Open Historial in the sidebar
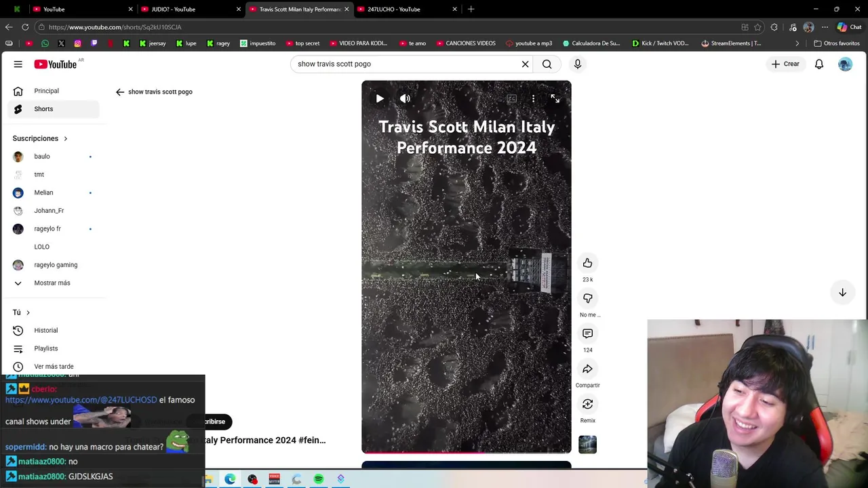Image resolution: width=868 pixels, height=488 pixels. pos(53,330)
